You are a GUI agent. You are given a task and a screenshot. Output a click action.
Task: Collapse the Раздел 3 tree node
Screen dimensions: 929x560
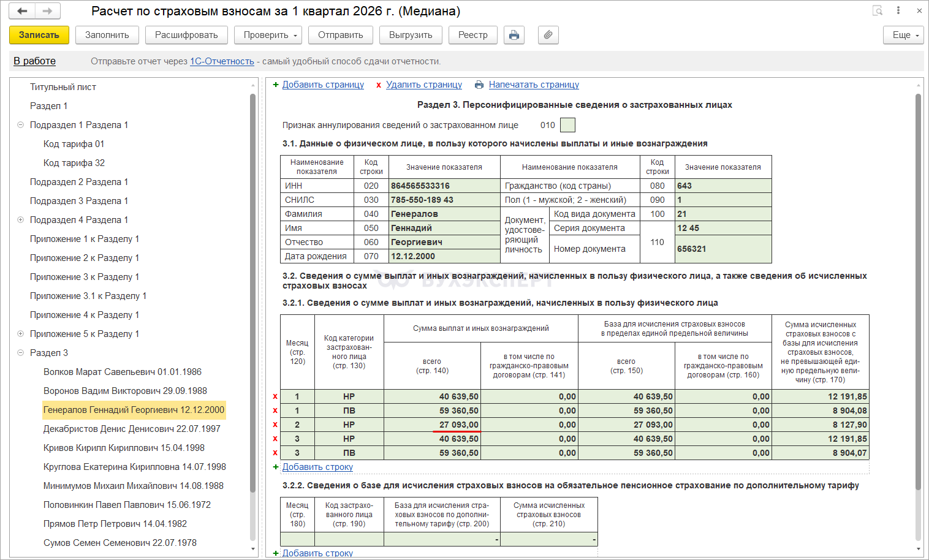(20, 353)
